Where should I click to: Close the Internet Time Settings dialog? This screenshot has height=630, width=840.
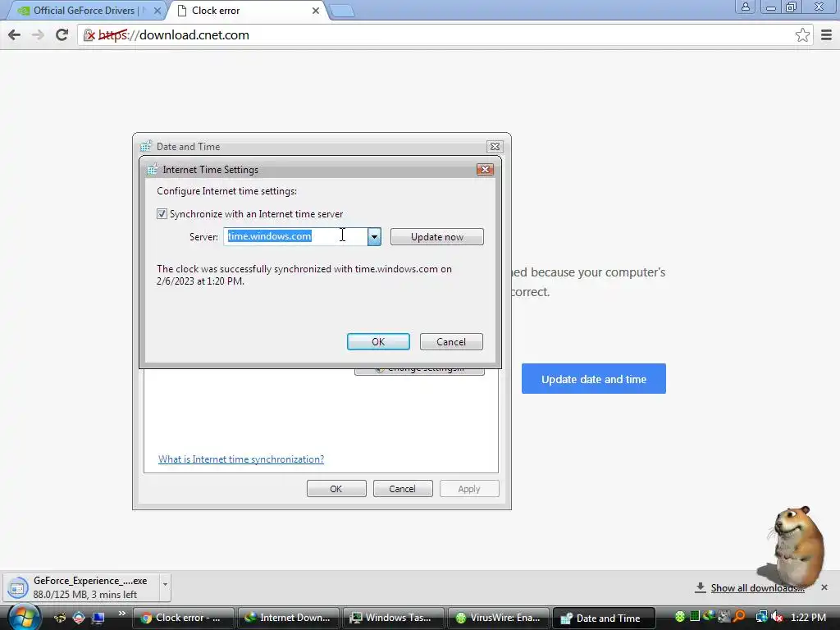point(485,169)
